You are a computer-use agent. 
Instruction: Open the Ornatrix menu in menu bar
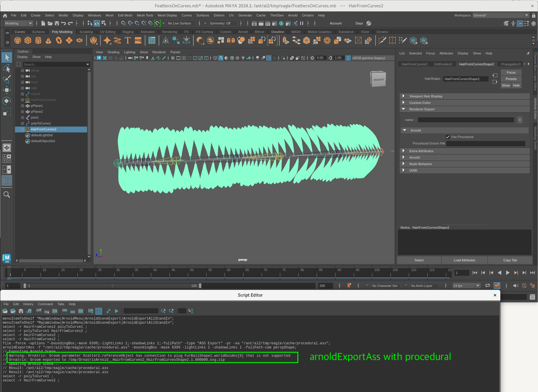308,15
